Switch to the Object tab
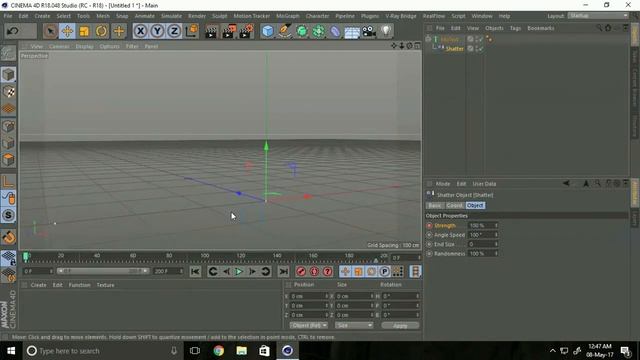The image size is (640, 360). point(475,205)
